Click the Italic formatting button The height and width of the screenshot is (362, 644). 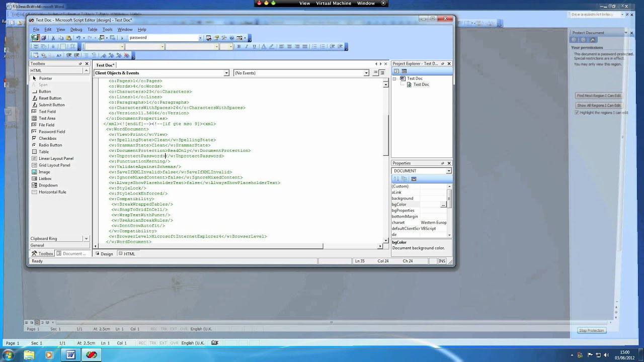[x=247, y=46]
